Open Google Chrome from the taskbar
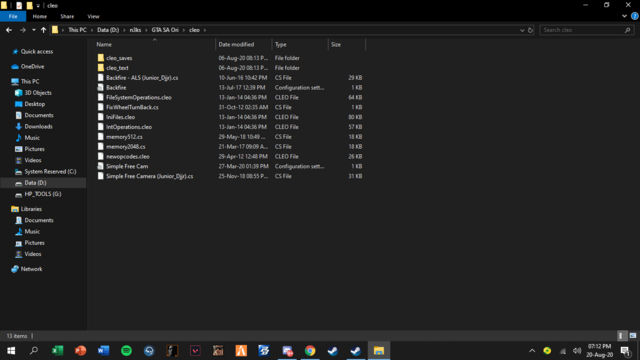 (x=310, y=351)
